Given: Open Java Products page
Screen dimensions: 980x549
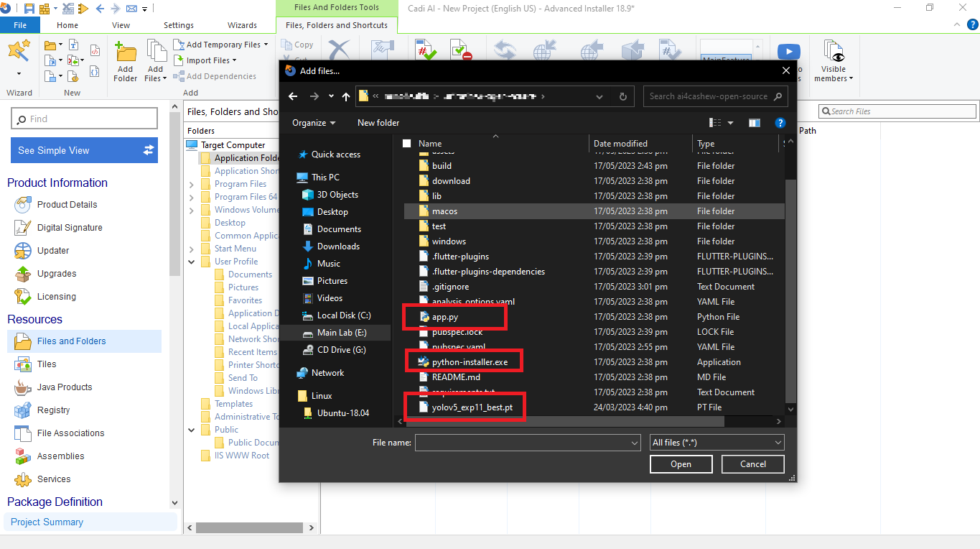Looking at the screenshot, I should pos(65,387).
